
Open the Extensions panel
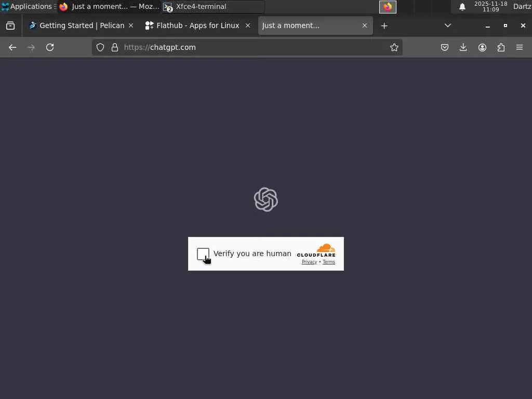pyautogui.click(x=501, y=47)
